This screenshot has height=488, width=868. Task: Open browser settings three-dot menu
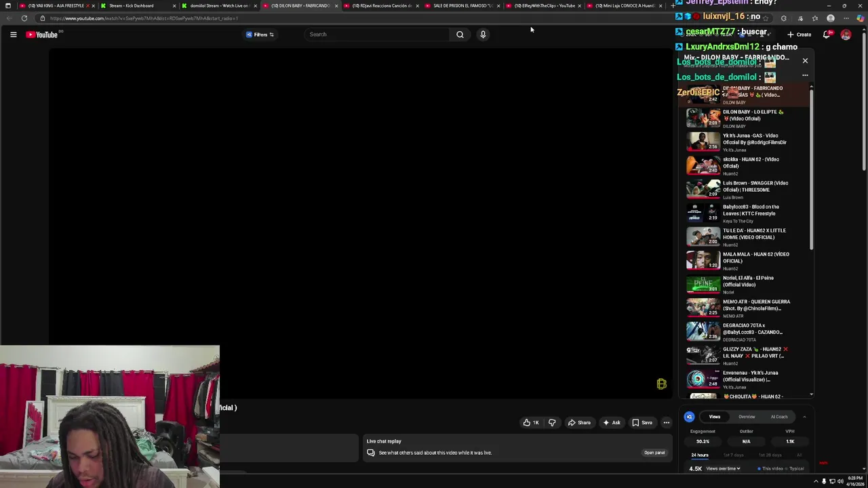846,18
